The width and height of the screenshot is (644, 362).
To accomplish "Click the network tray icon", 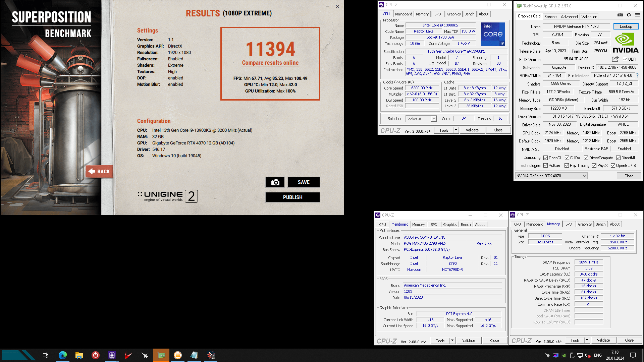I will 580,355.
